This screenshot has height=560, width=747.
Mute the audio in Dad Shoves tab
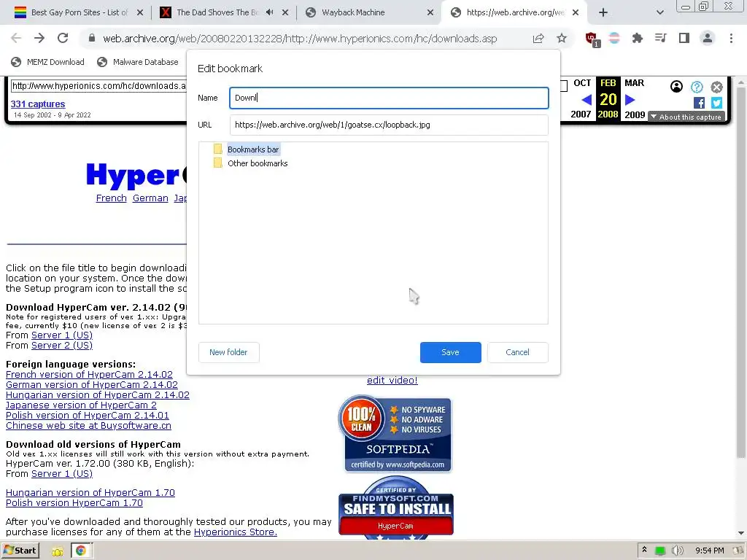[269, 12]
